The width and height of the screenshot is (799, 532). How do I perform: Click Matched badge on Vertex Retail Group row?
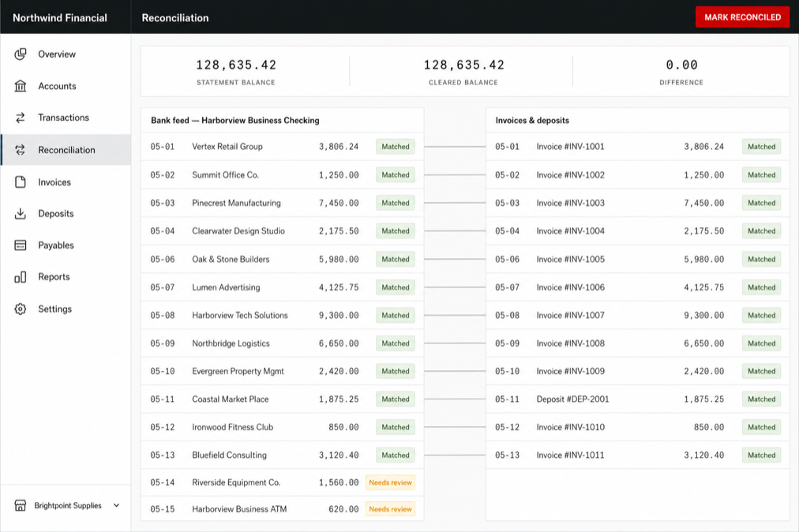pos(396,147)
